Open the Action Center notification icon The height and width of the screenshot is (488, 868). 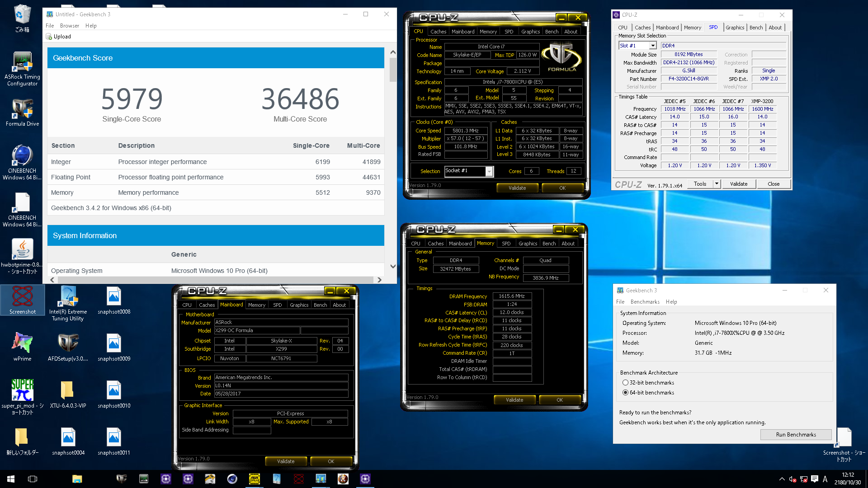click(x=815, y=479)
